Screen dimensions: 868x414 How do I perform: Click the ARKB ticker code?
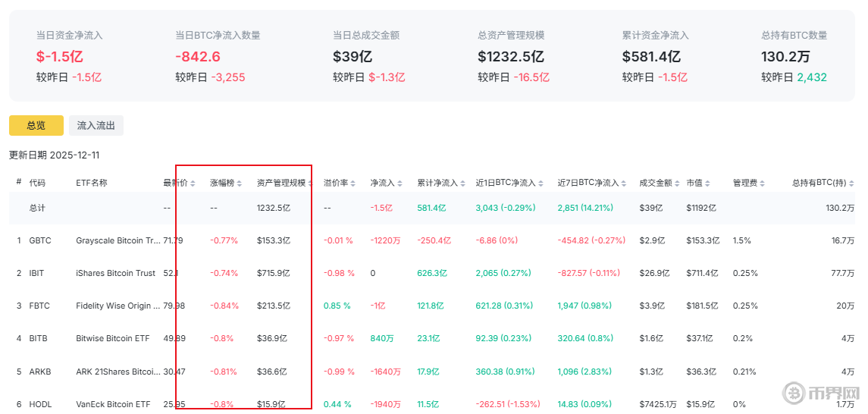[39, 372]
